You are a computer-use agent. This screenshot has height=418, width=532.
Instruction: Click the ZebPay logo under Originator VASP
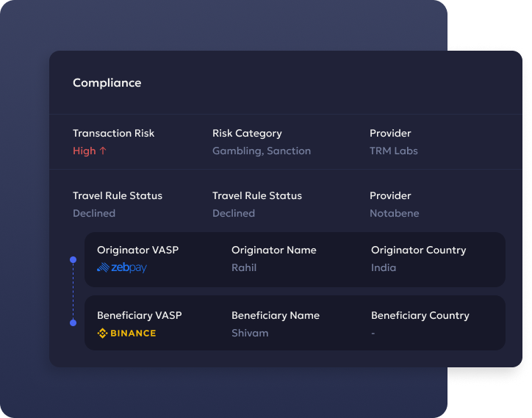coord(122,267)
